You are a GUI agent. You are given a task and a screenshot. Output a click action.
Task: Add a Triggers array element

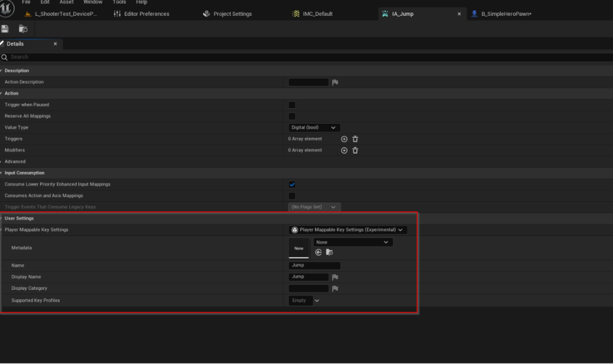[x=344, y=139]
